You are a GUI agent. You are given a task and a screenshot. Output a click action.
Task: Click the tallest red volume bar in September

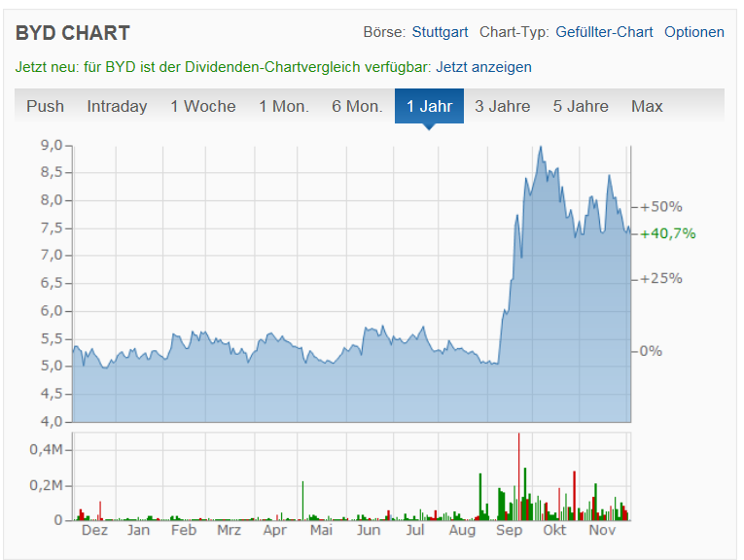tap(518, 476)
